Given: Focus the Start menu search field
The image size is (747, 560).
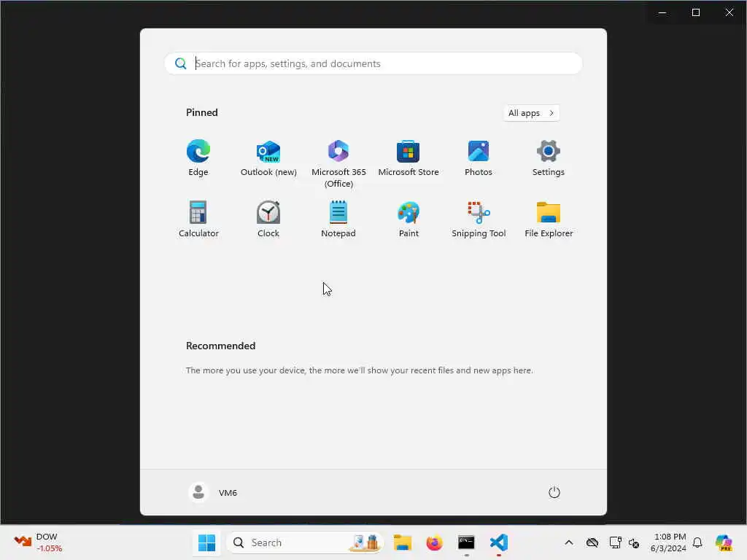Looking at the screenshot, I should (373, 63).
